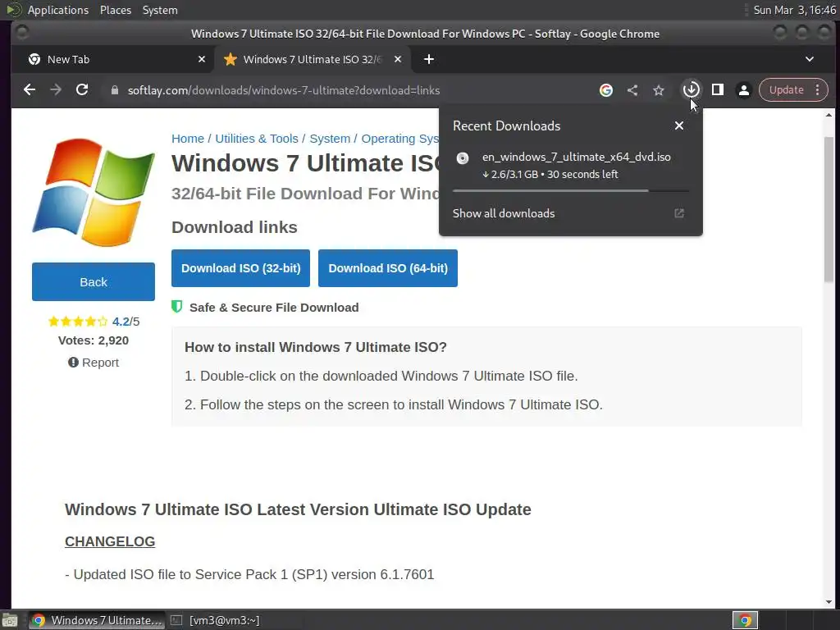This screenshot has width=840, height=630.
Task: Click scrollbar down arrow
Action: [x=829, y=602]
